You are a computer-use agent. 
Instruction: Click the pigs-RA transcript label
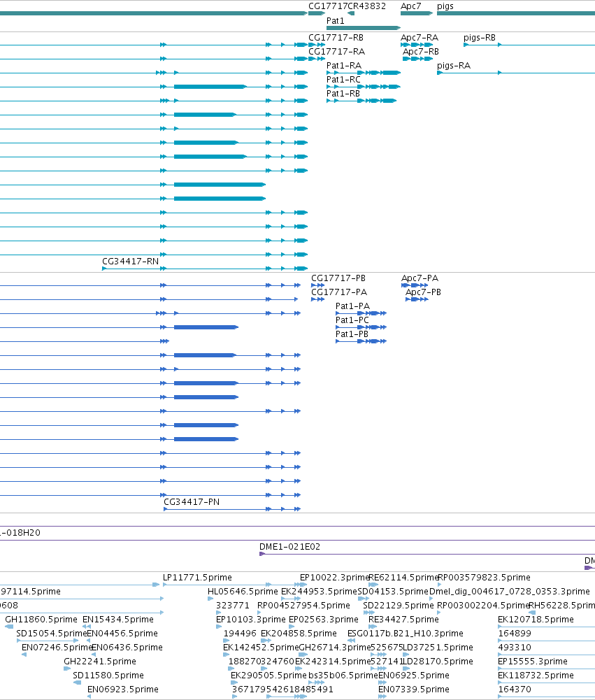coord(454,66)
